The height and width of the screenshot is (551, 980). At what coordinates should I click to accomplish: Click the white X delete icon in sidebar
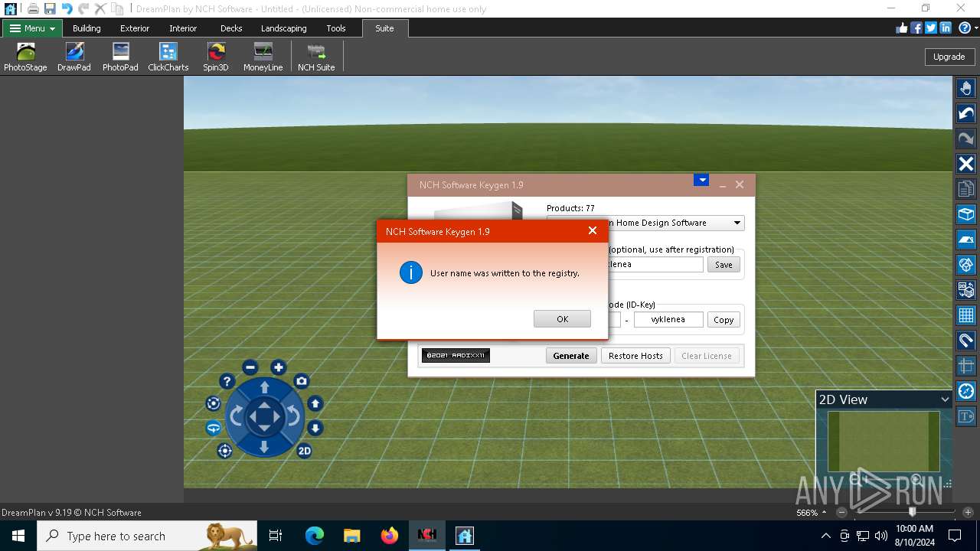pyautogui.click(x=966, y=164)
